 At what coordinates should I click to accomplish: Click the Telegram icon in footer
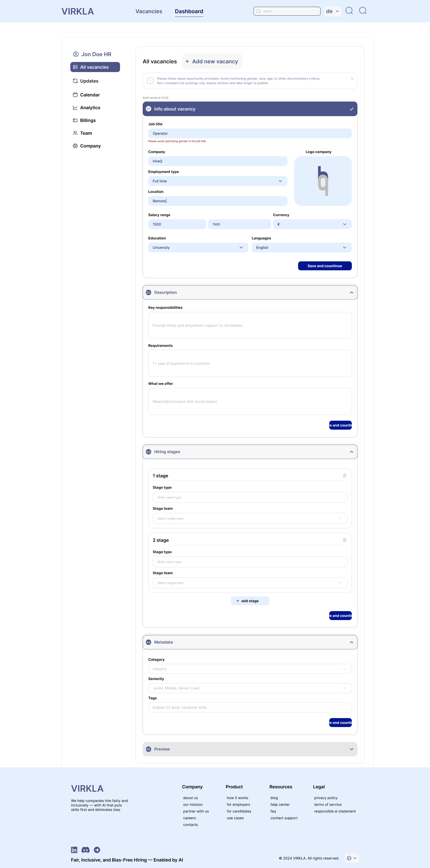point(97,850)
